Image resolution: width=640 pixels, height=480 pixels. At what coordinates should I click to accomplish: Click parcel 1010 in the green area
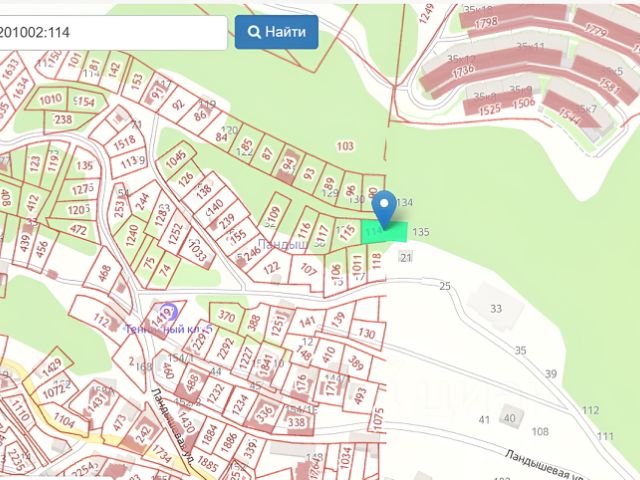(x=51, y=99)
